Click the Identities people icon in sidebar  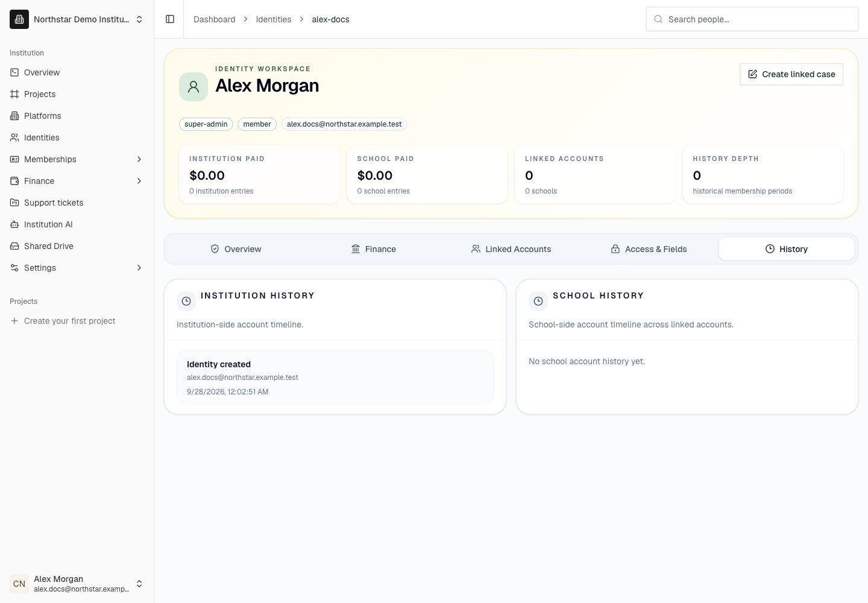pos(14,137)
